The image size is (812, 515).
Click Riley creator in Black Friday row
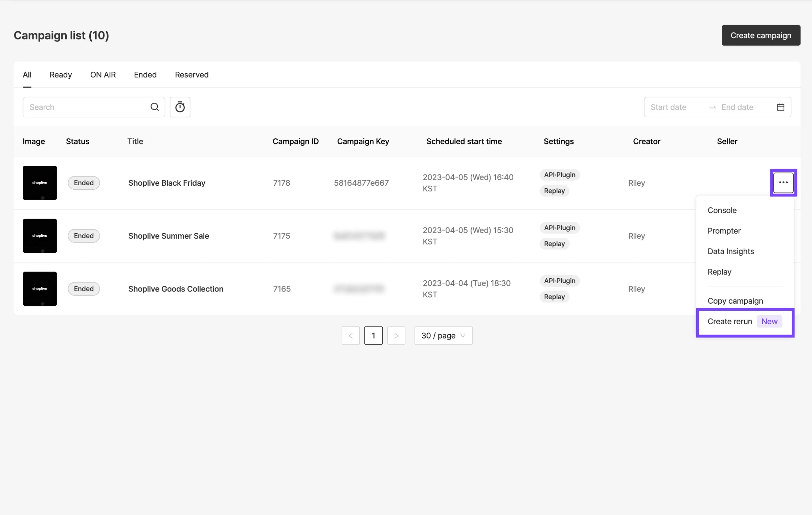click(x=637, y=183)
